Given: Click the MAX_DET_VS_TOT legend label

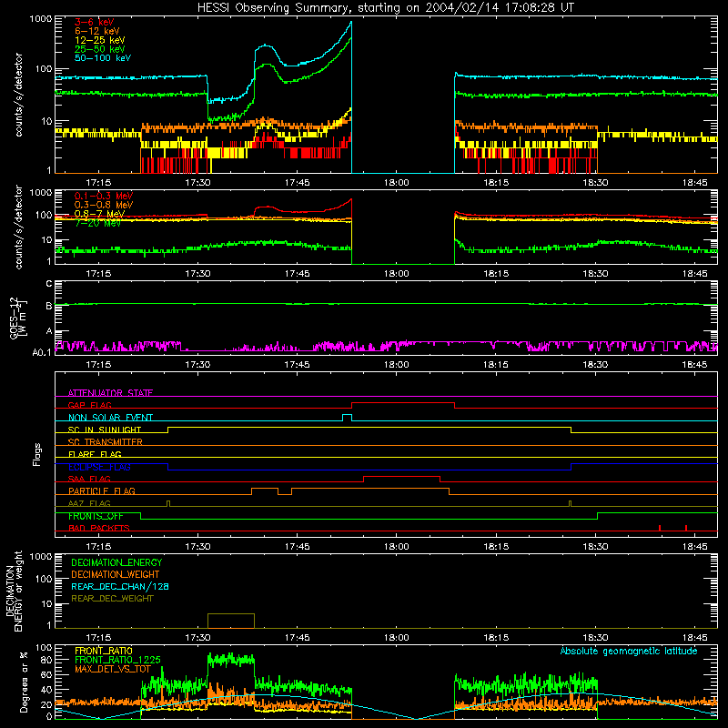Looking at the screenshot, I should (x=112, y=669).
